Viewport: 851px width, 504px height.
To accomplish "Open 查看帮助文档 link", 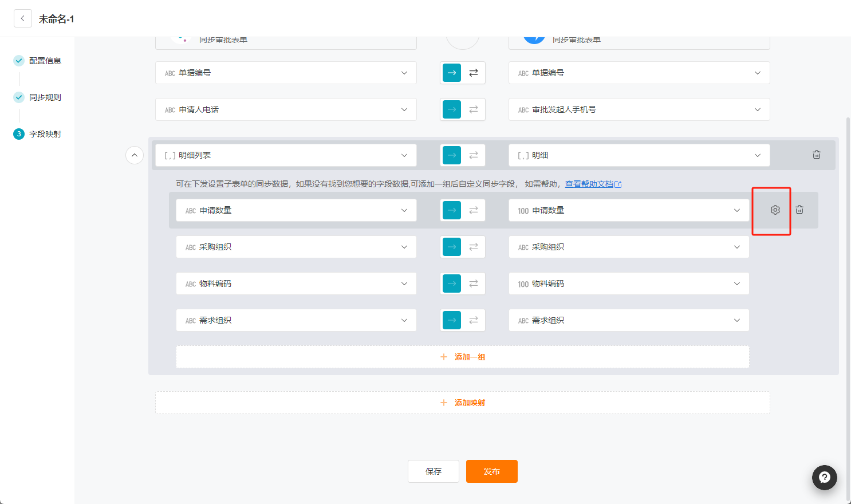I will click(593, 184).
